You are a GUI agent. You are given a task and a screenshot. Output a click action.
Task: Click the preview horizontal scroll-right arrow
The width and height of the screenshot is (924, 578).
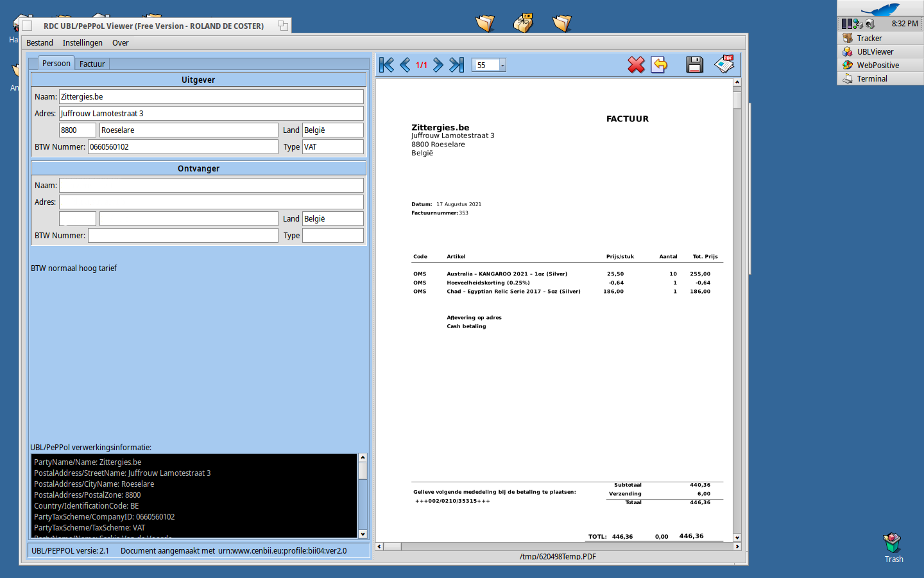737,547
